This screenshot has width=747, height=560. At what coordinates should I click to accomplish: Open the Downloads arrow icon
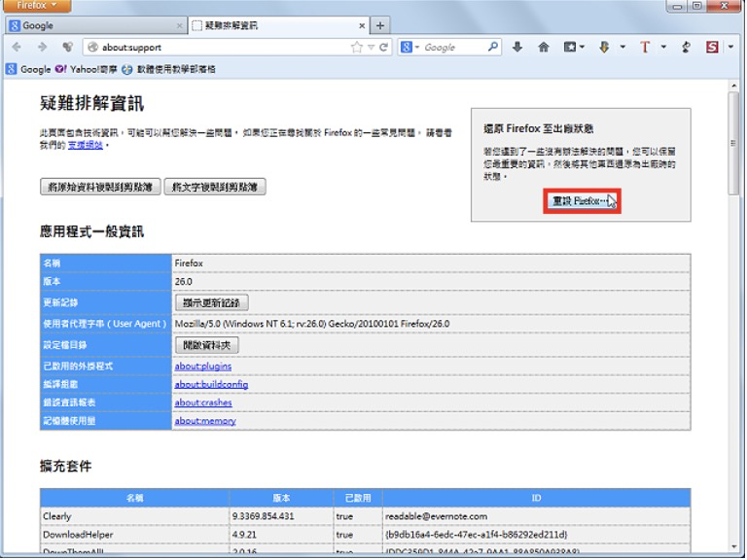pyautogui.click(x=517, y=47)
